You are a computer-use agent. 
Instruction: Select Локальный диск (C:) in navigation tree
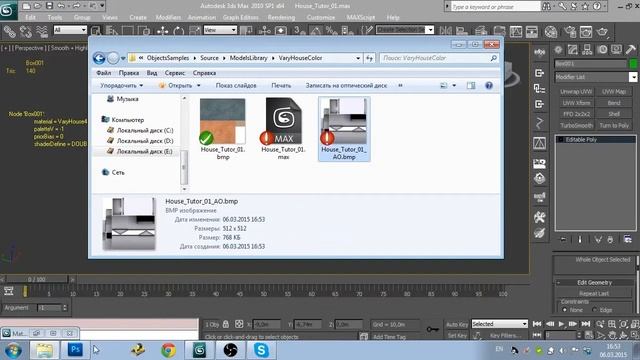[140, 130]
